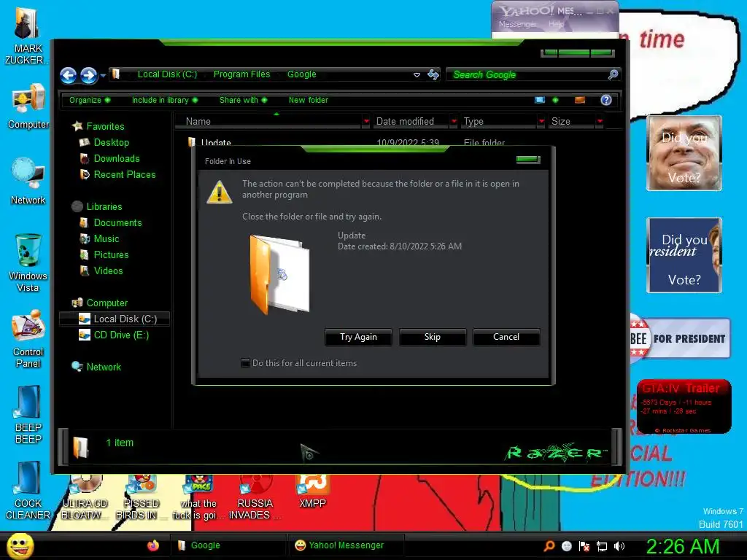Open the Control Panel desktop icon
Screen dimensions: 747x560
click(x=28, y=339)
